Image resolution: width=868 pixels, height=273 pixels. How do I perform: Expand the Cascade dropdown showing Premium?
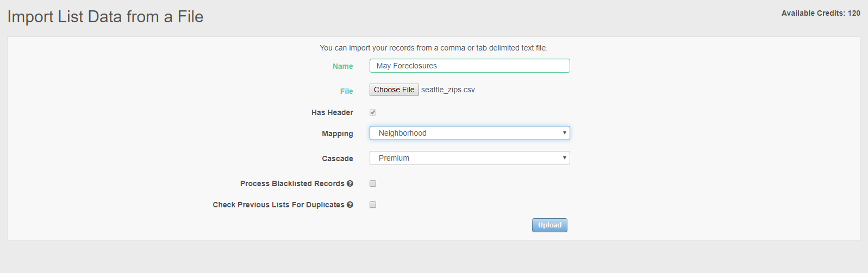point(470,158)
